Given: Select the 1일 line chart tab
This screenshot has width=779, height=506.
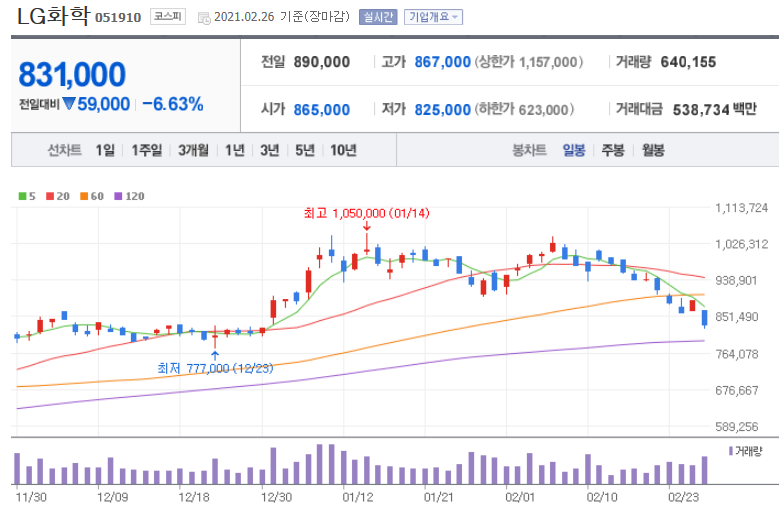Looking at the screenshot, I should pyautogui.click(x=105, y=150).
